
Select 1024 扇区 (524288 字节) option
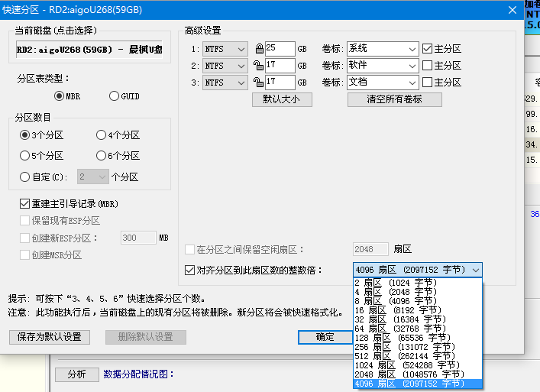coord(418,365)
